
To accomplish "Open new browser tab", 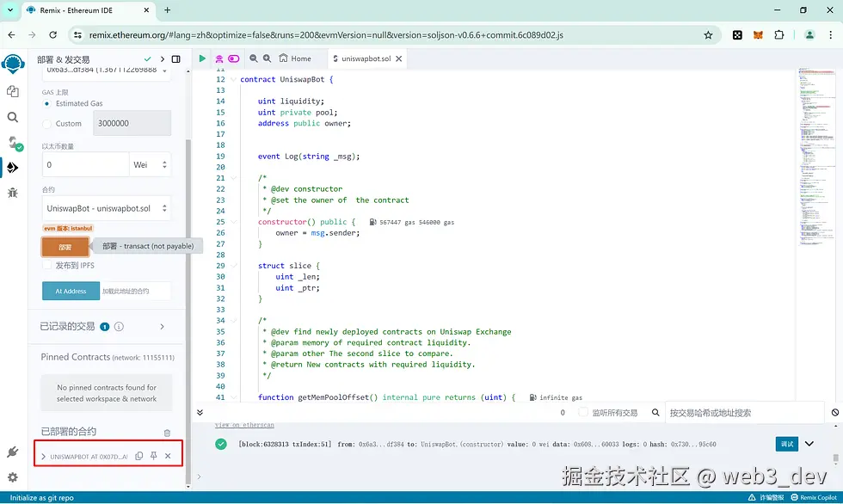I will click(x=167, y=10).
